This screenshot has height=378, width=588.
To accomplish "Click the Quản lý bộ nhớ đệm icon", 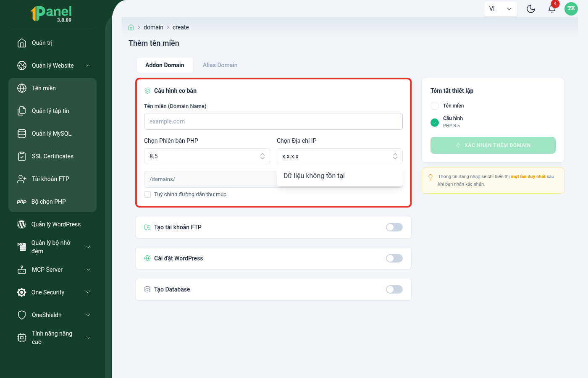I will pos(22,247).
